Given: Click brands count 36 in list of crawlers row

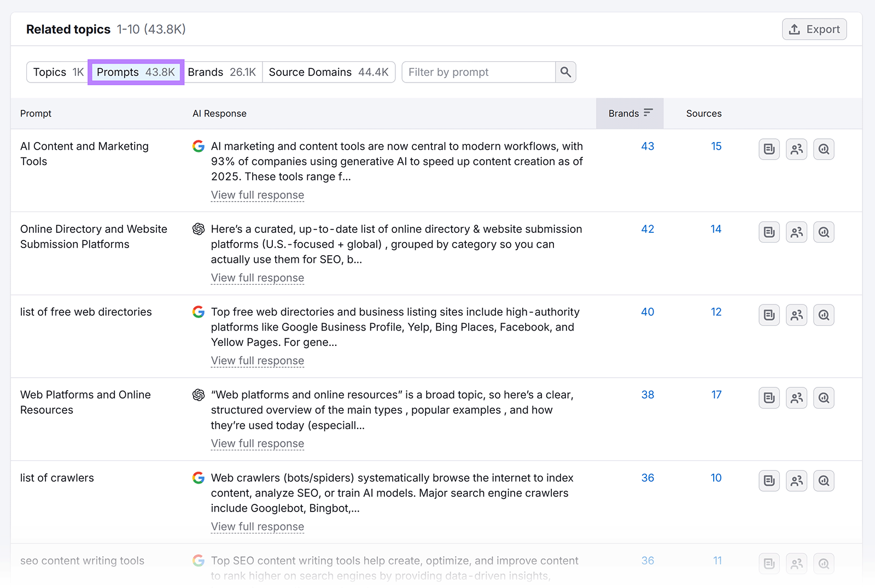Looking at the screenshot, I should pyautogui.click(x=647, y=478).
